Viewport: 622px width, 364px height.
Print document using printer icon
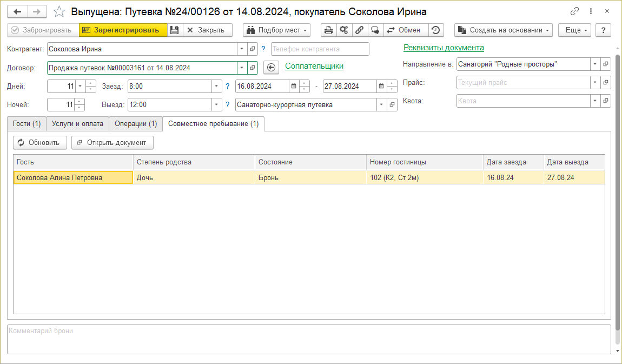[328, 30]
